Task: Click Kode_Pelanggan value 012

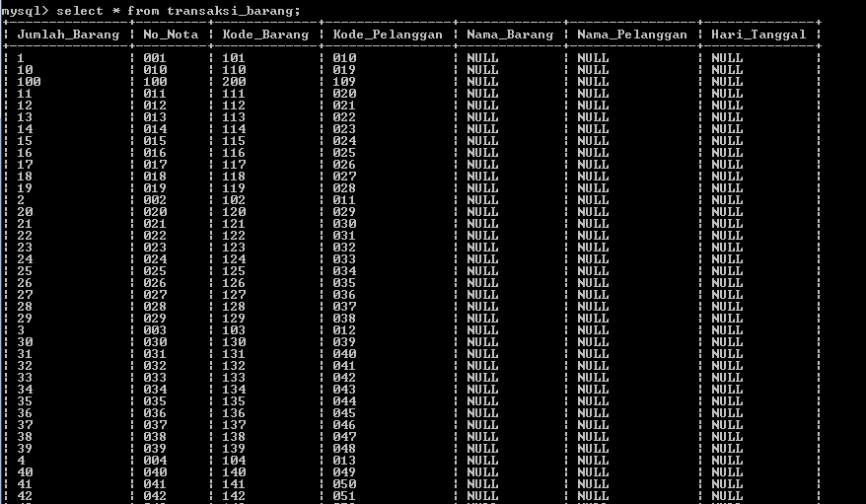Action: 344,330
